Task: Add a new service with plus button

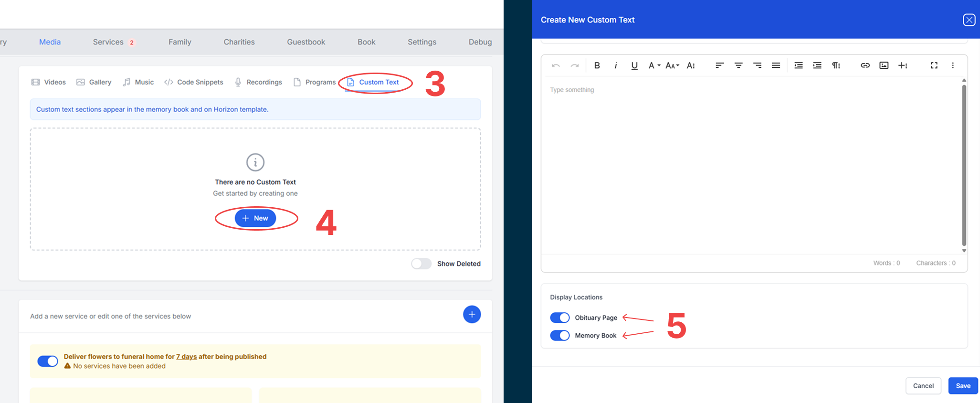Action: tap(472, 314)
